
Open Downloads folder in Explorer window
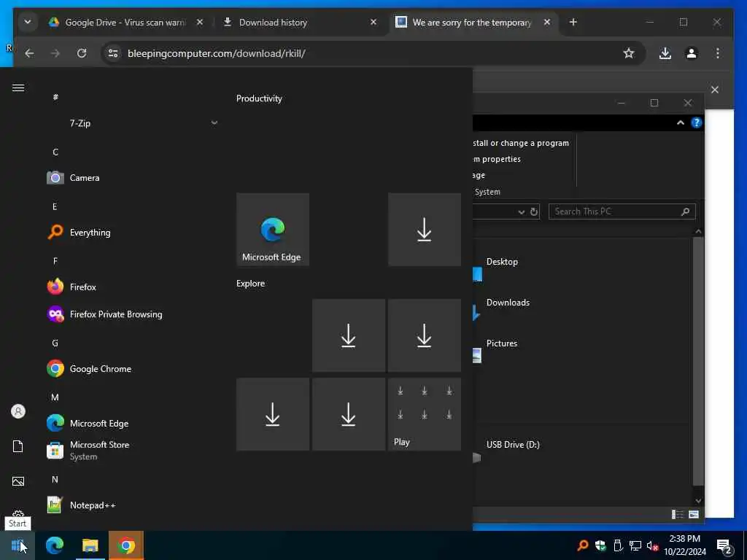click(x=508, y=303)
